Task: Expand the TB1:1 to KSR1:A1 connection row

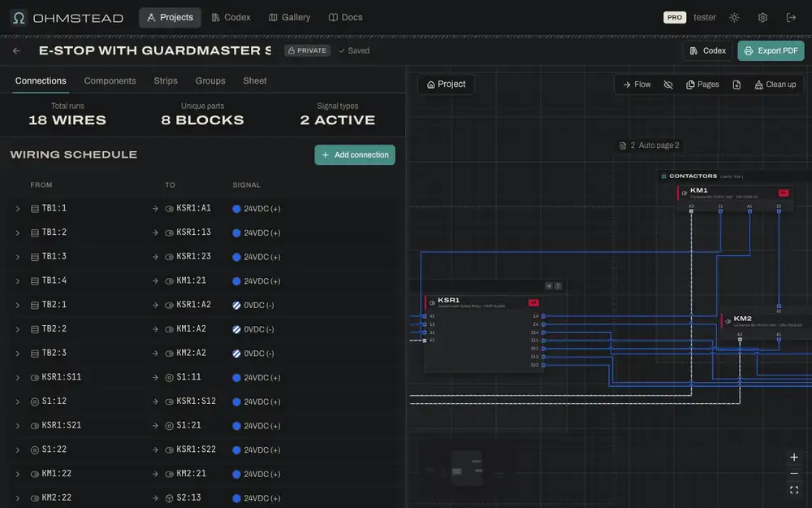Action: (18, 209)
